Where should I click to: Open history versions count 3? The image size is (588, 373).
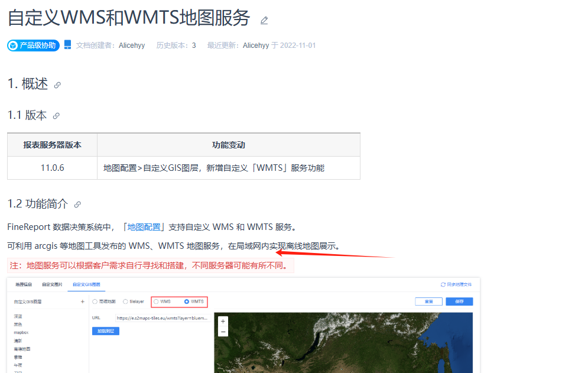194,46
